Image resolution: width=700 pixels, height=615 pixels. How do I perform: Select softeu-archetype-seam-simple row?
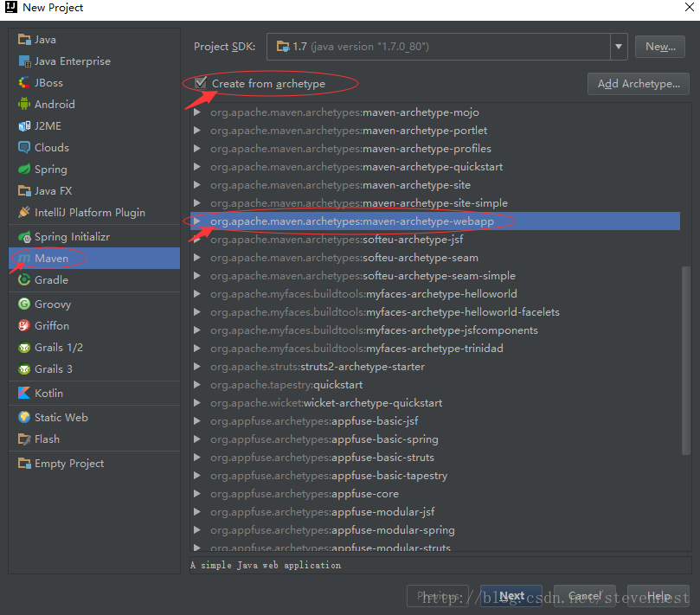point(435,275)
